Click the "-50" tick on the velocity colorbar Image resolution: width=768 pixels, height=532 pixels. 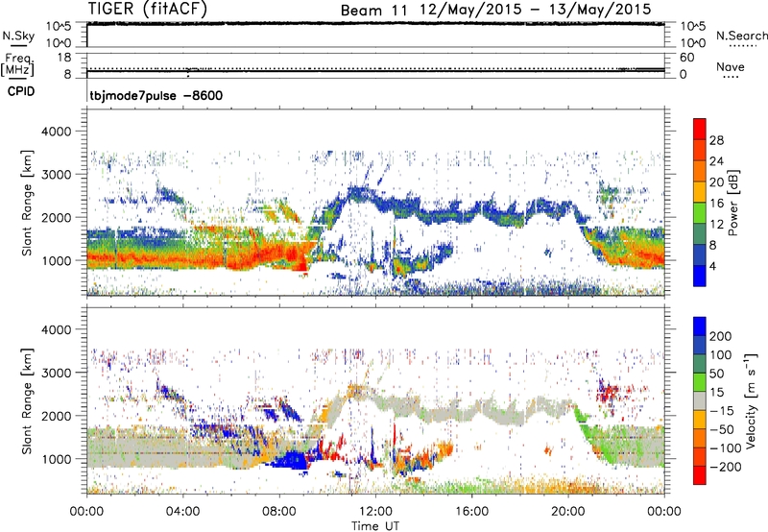pyautogui.click(x=722, y=429)
